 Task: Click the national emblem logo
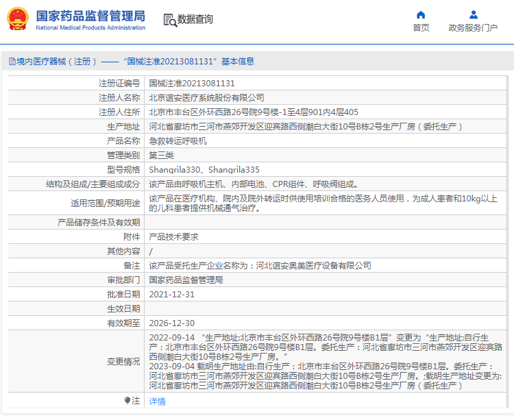point(18,19)
